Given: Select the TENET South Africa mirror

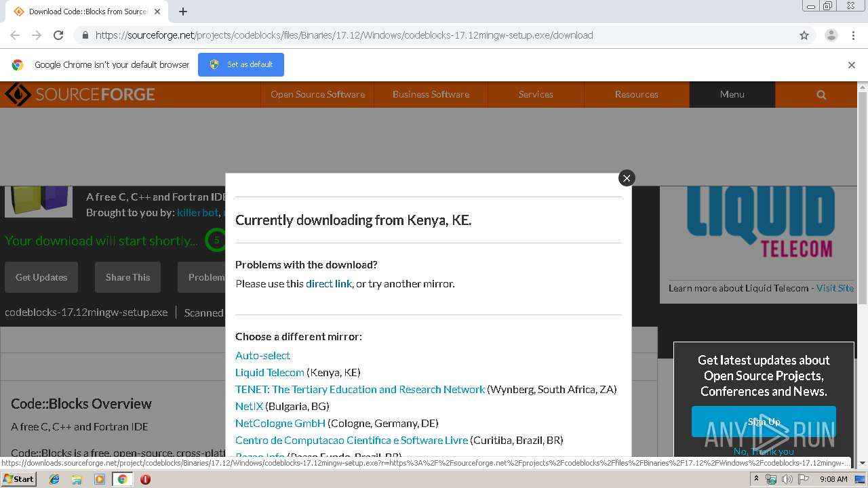Looking at the screenshot, I should [360, 389].
